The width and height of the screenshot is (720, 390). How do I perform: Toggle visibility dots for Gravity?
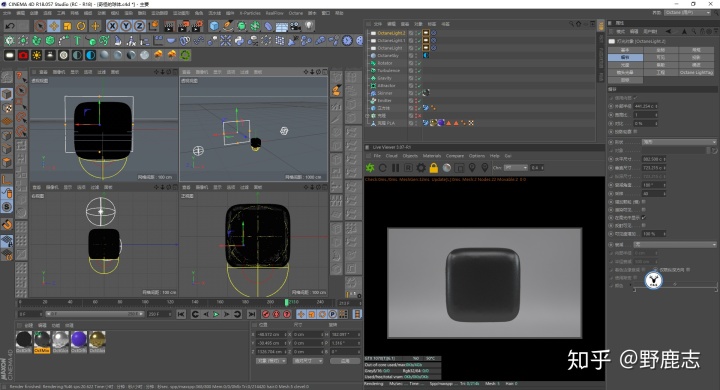416,78
